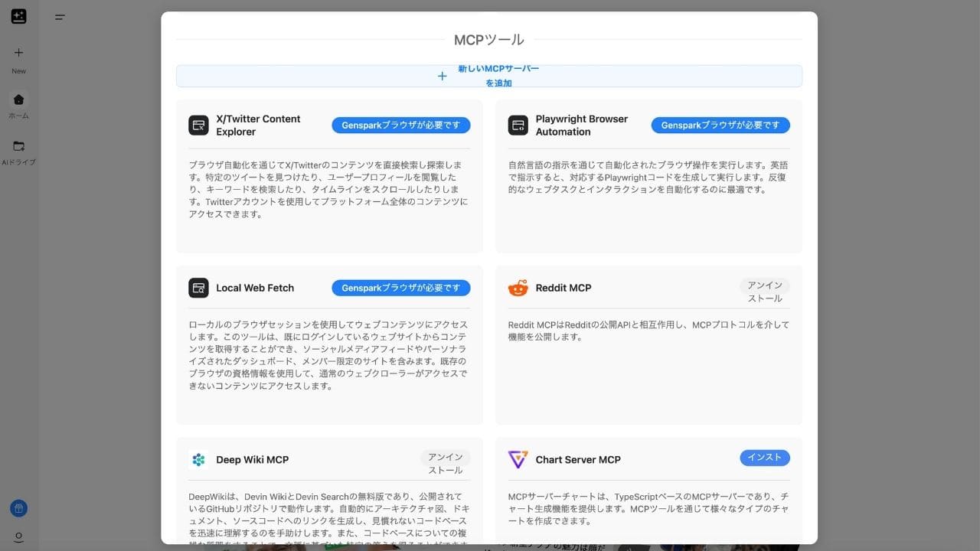Click the gift icon in sidebar

19,508
